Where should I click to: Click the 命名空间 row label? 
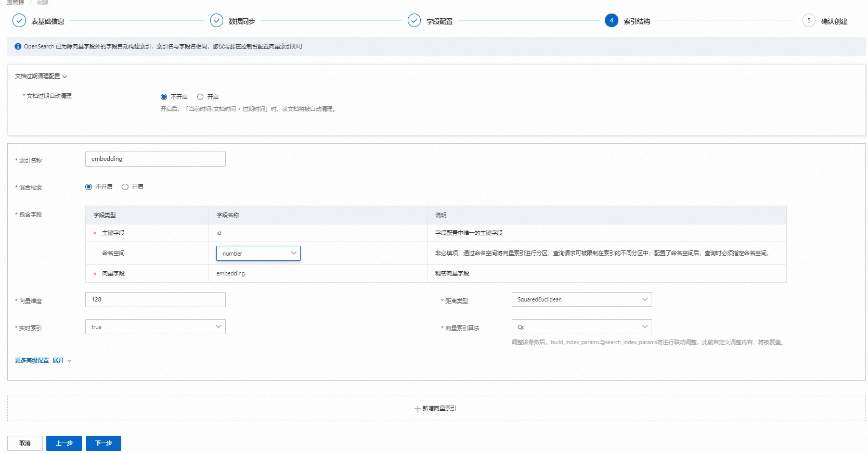click(x=113, y=253)
